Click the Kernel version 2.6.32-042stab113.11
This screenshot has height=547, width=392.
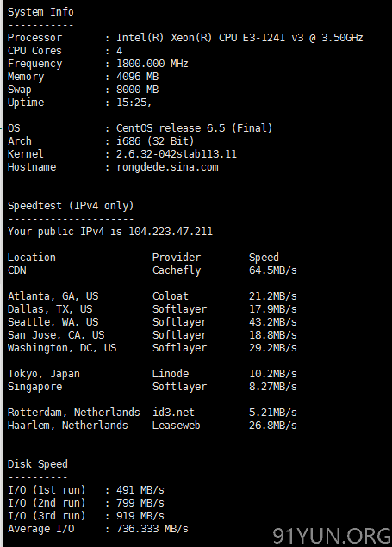click(177, 154)
